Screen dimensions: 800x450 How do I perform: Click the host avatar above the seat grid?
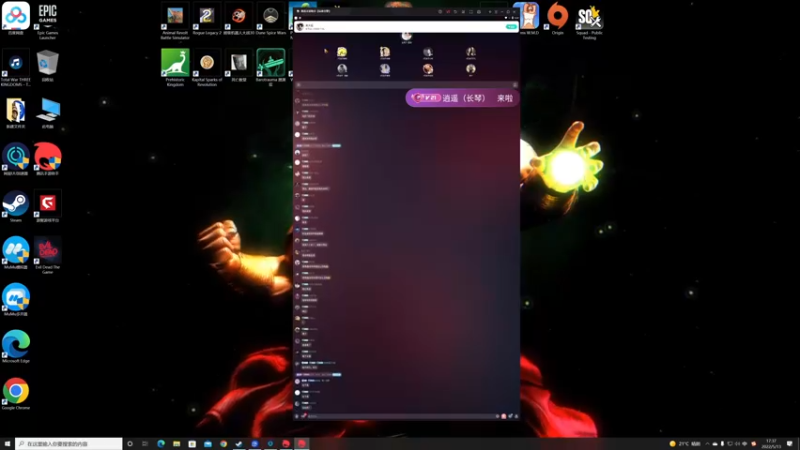(406, 36)
